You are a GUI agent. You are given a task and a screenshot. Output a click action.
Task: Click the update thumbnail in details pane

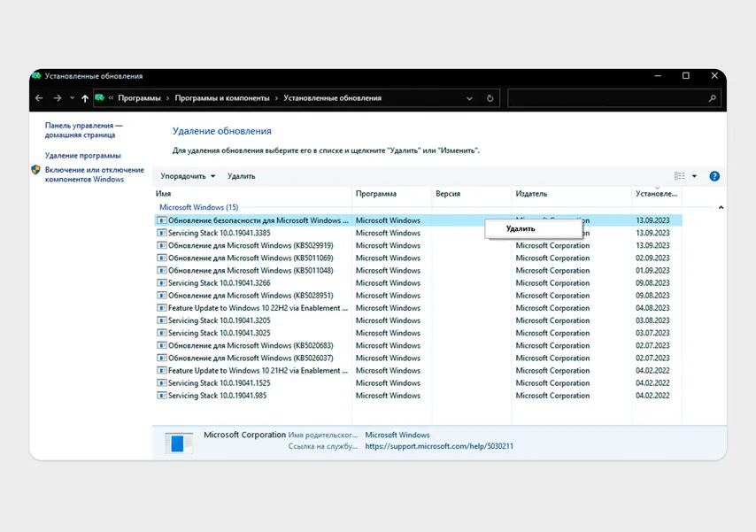point(179,443)
